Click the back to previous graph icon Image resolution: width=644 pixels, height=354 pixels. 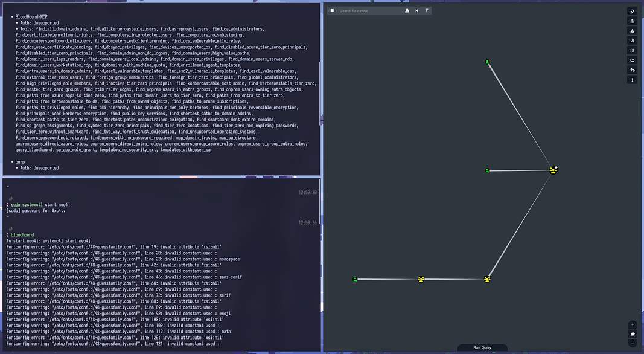417,11
